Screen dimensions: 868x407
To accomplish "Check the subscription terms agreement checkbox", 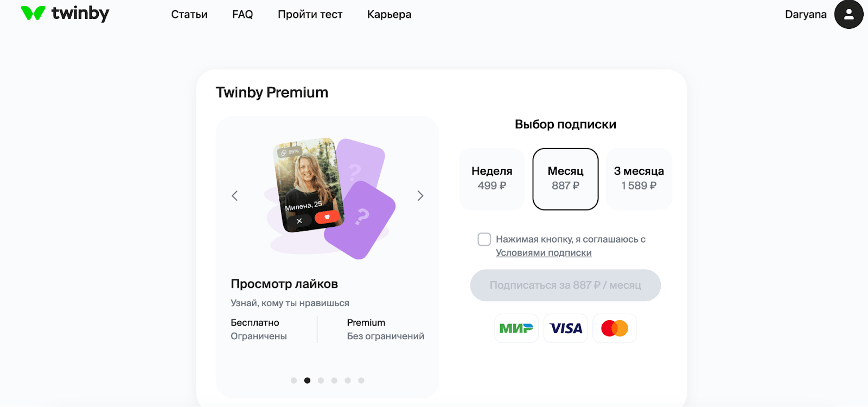I will (x=484, y=239).
